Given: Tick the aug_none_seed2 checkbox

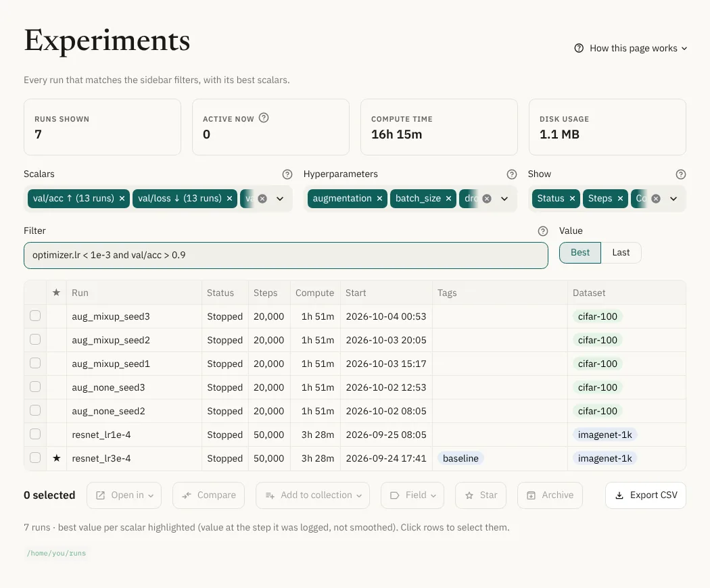Looking at the screenshot, I should click(x=35, y=410).
